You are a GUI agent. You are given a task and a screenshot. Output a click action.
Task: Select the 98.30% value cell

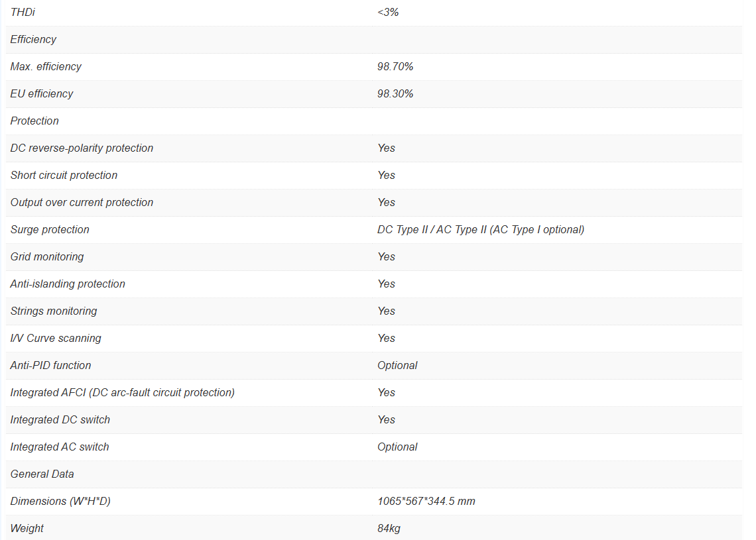click(x=395, y=93)
